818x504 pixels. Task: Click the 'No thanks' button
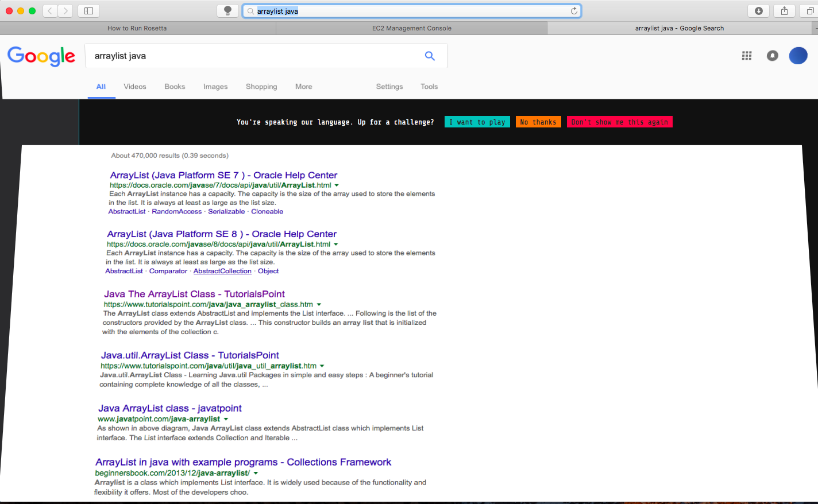click(x=538, y=122)
